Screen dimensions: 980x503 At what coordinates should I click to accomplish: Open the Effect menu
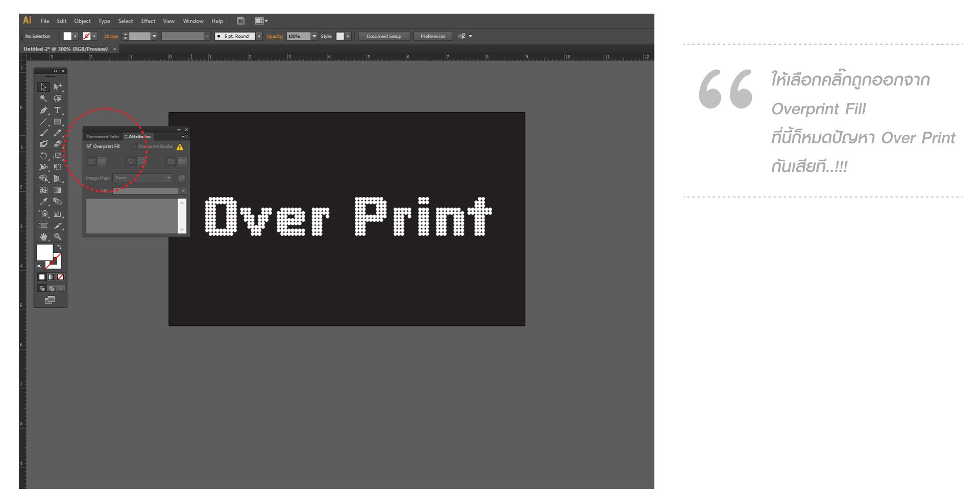point(148,21)
